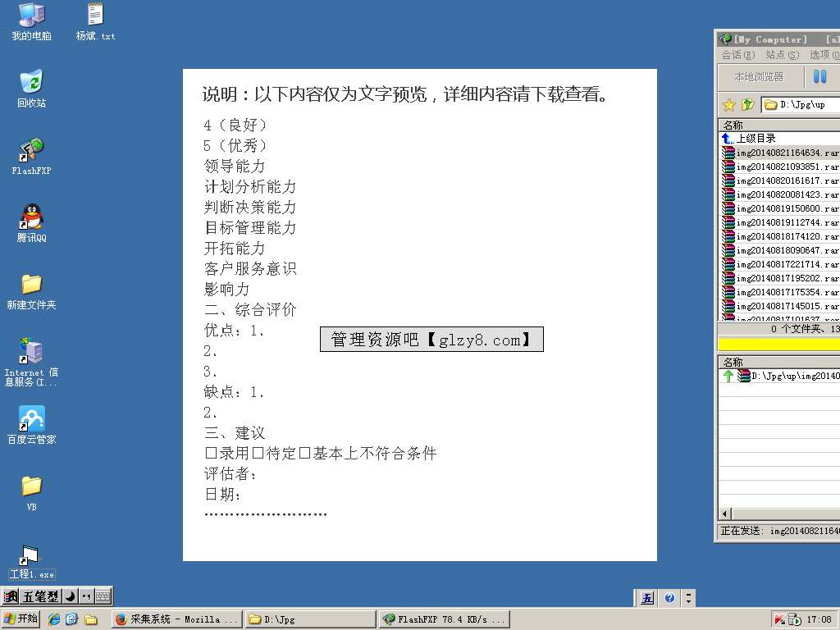Image resolution: width=840 pixels, height=630 pixels.
Task: Open the 我的电脑 desktop icon
Action: click(32, 21)
